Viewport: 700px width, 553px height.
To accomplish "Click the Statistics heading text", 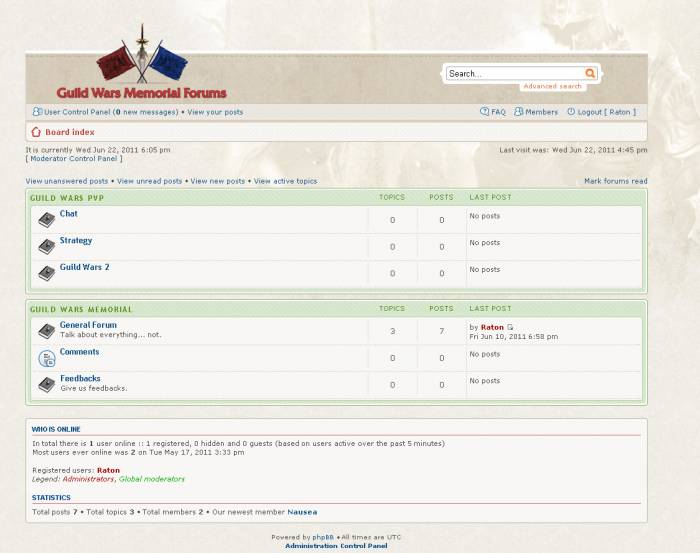I will pos(51,498).
